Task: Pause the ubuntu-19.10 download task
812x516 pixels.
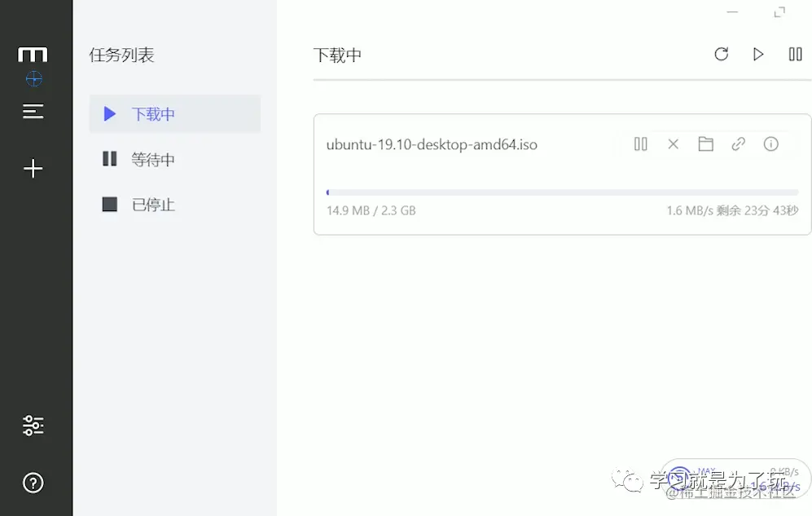Action: click(x=640, y=143)
